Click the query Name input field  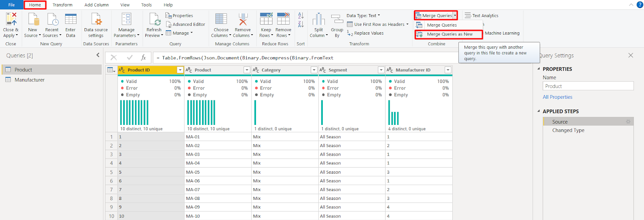point(588,86)
